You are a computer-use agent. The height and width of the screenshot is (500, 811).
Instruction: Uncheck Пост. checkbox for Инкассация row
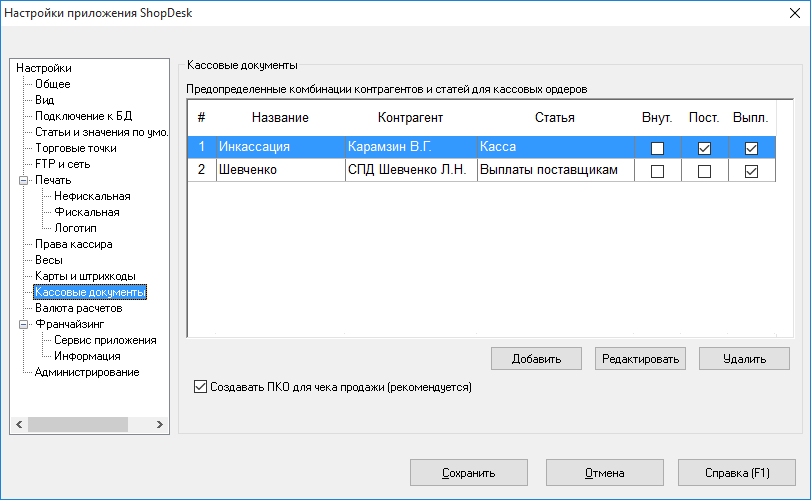704,148
